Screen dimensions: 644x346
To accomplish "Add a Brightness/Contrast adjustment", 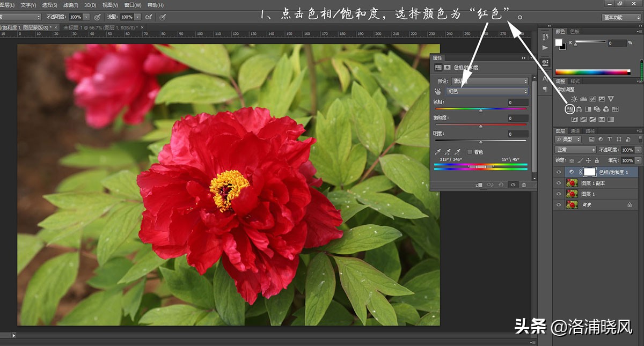I will tap(574, 99).
